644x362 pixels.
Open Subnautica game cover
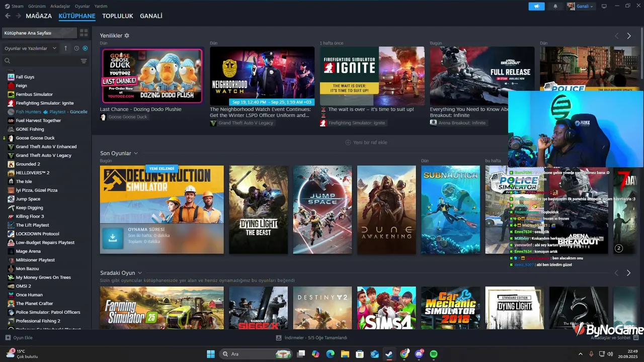pos(450,210)
